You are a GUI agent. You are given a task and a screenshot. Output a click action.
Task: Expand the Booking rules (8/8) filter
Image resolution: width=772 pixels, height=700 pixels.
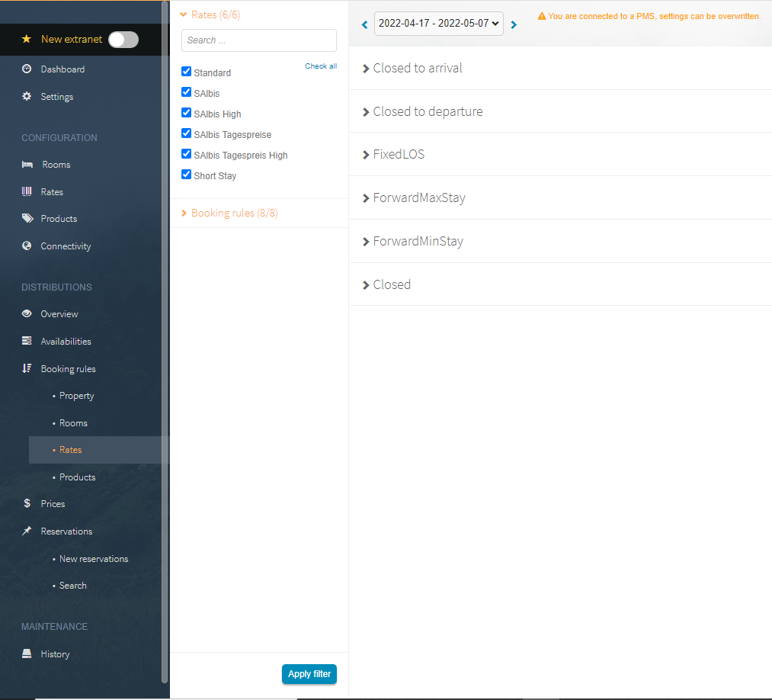tap(234, 214)
